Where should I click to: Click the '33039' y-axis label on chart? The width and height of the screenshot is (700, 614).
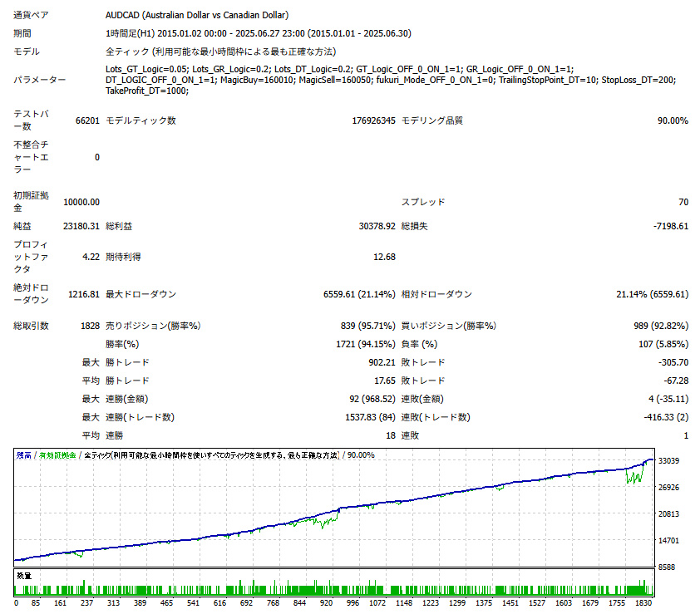(x=668, y=461)
